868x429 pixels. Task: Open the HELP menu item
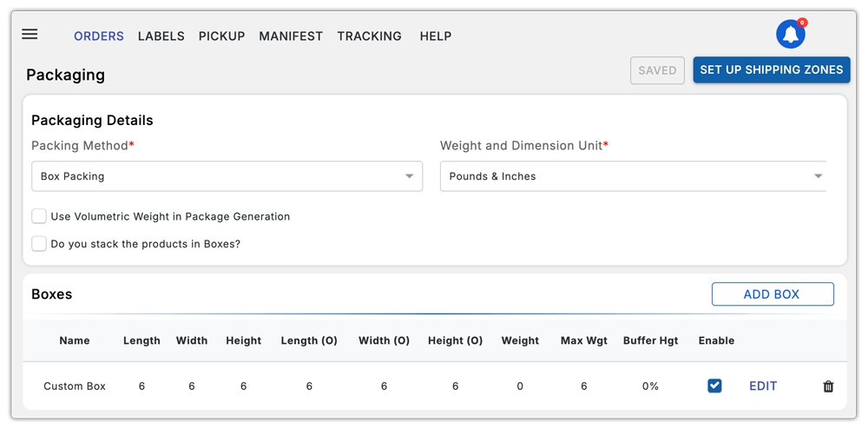[x=436, y=36]
